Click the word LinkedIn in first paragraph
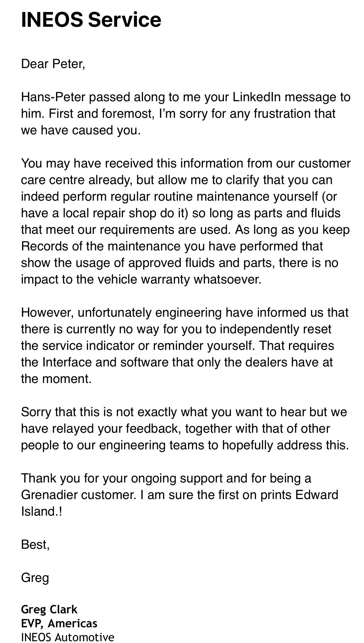Screen dimensions: 364x643 coord(257,97)
